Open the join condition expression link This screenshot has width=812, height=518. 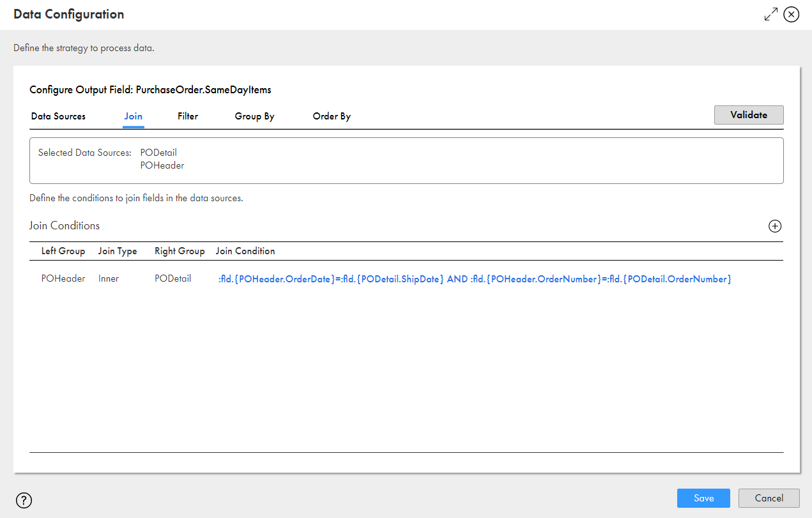pos(474,279)
